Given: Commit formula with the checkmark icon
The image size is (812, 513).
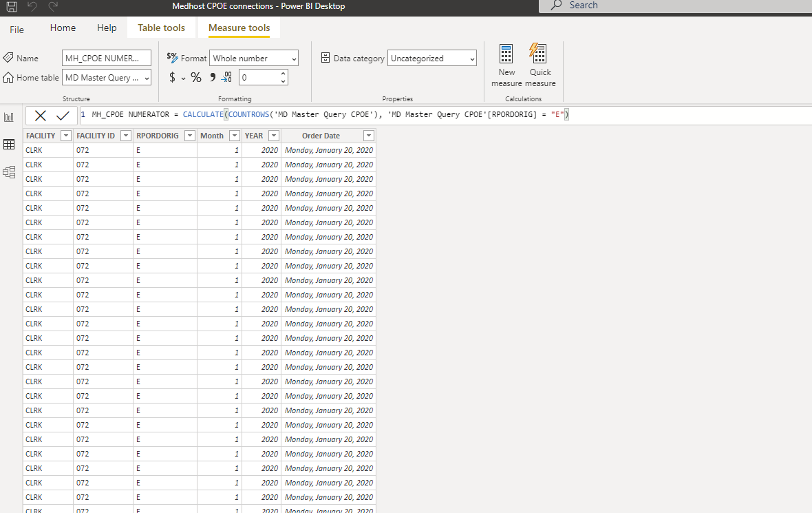Looking at the screenshot, I should 63,116.
